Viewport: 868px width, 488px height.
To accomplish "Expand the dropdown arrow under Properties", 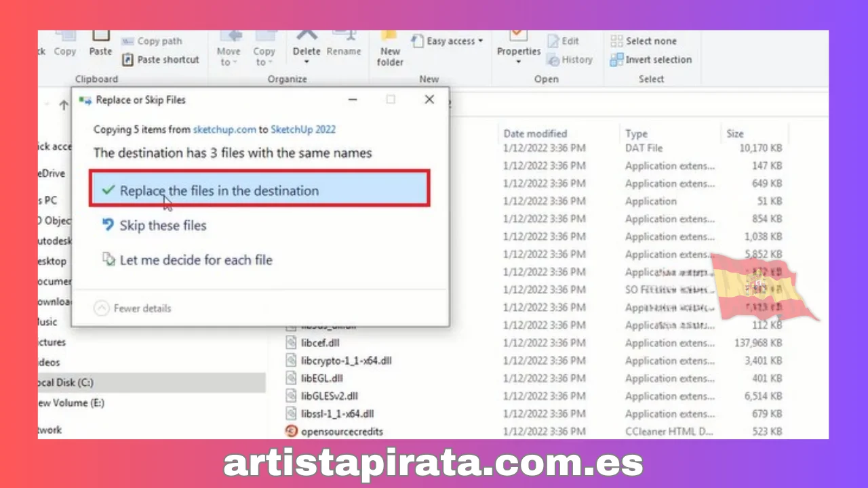I will (x=518, y=62).
